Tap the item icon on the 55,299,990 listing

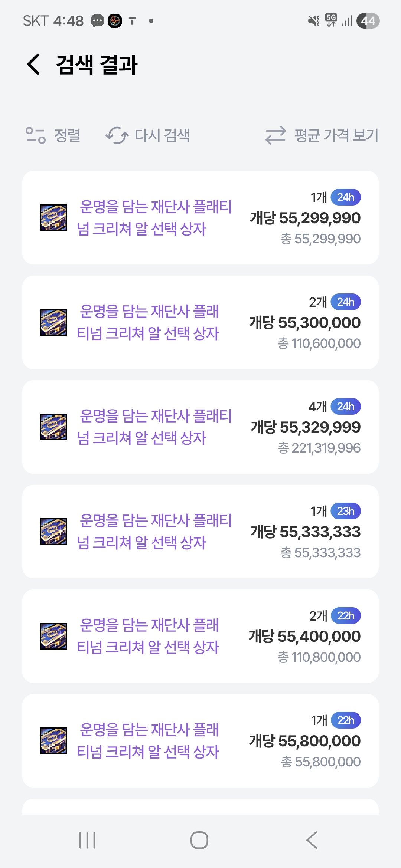click(53, 218)
